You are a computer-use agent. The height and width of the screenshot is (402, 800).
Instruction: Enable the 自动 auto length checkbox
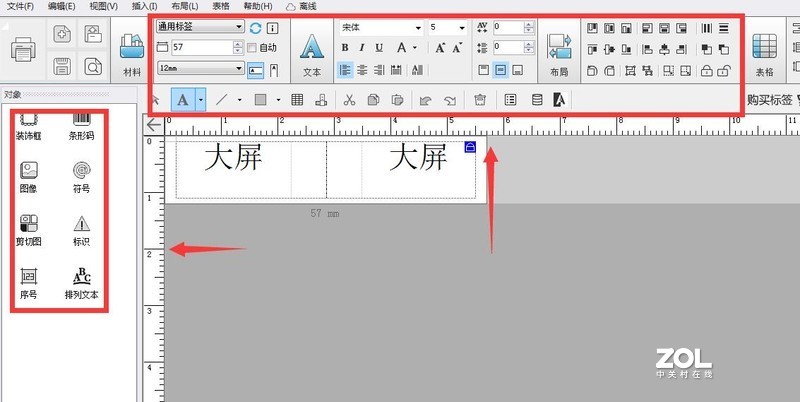pos(252,48)
